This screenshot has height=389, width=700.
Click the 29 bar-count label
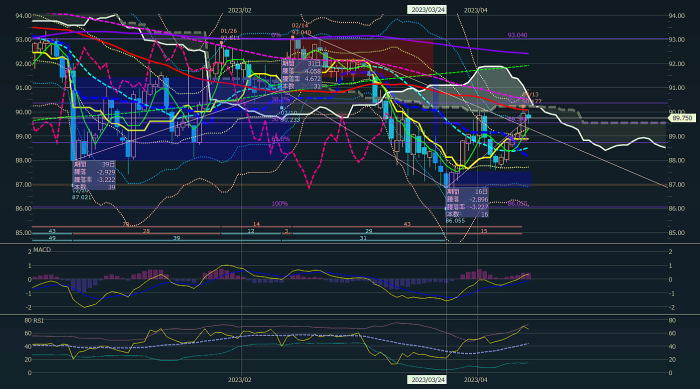[x=369, y=231]
